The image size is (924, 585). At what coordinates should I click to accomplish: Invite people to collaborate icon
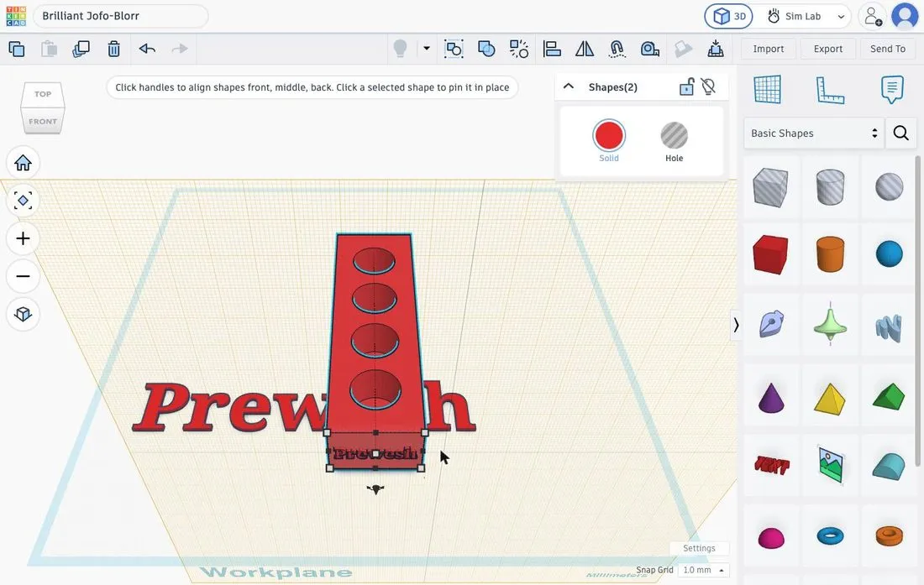[872, 17]
